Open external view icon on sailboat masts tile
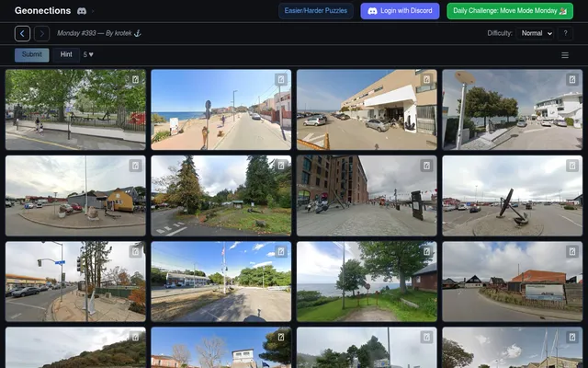The image size is (588, 368). click(x=571, y=338)
